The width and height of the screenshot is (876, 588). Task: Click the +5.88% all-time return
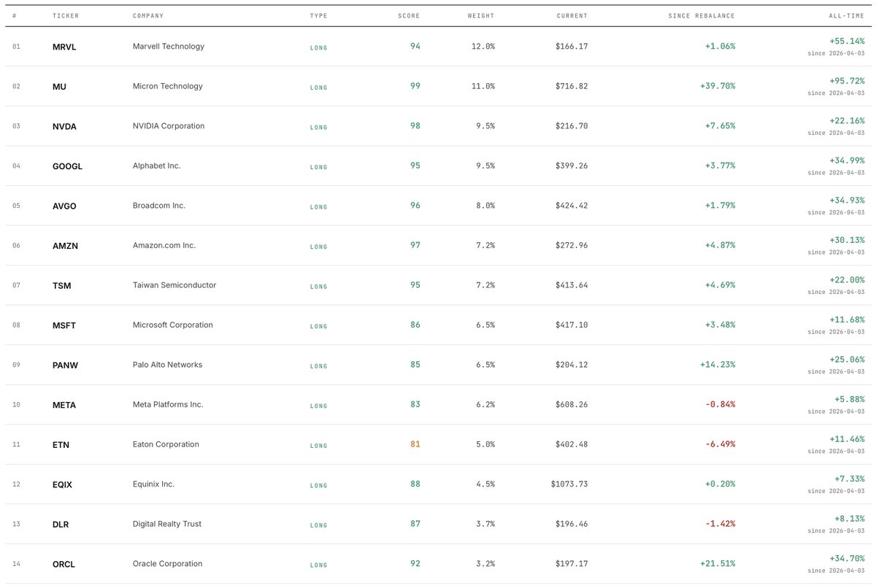coord(850,399)
